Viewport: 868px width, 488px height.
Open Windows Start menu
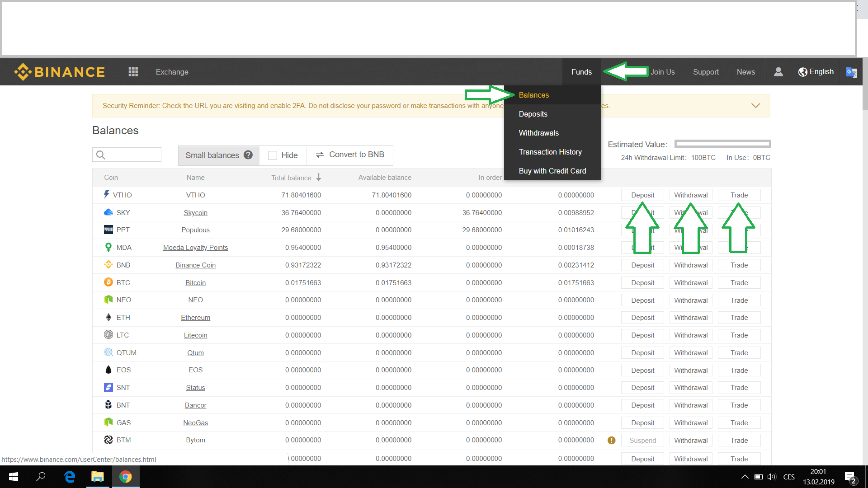click(x=14, y=477)
